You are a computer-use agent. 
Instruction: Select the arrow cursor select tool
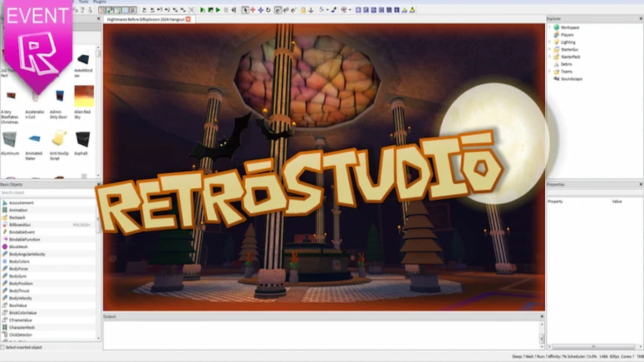tap(245, 10)
